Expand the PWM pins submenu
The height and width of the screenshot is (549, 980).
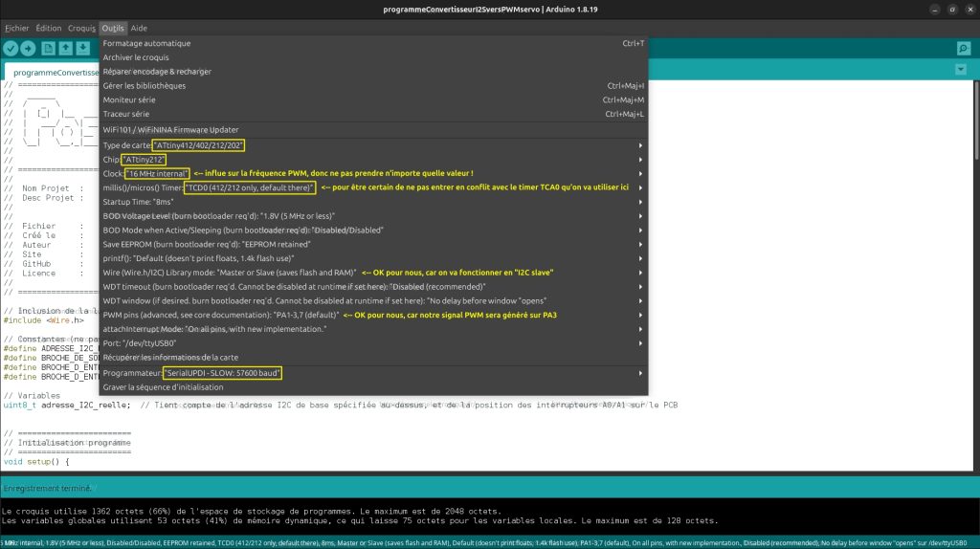tap(373, 315)
